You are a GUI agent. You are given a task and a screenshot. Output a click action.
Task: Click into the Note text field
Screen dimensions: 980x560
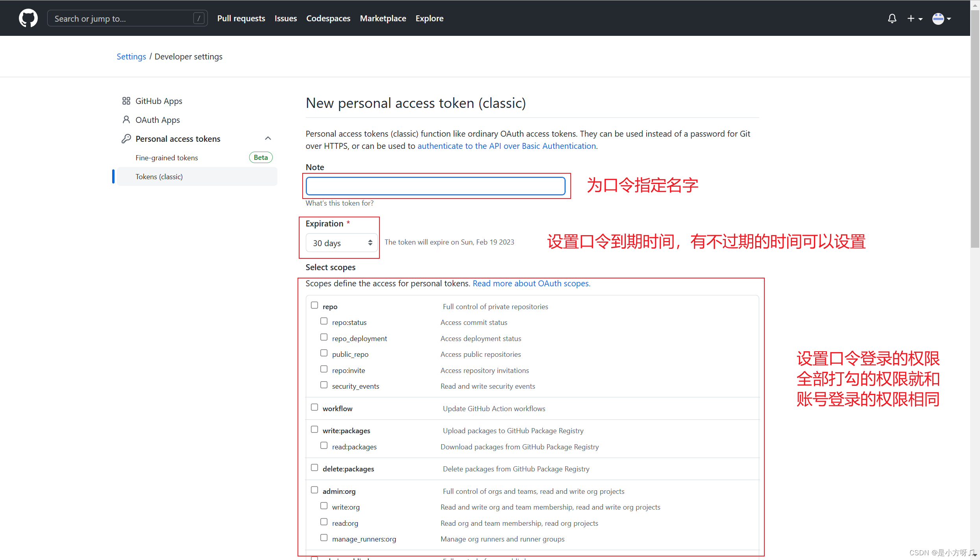pos(436,186)
